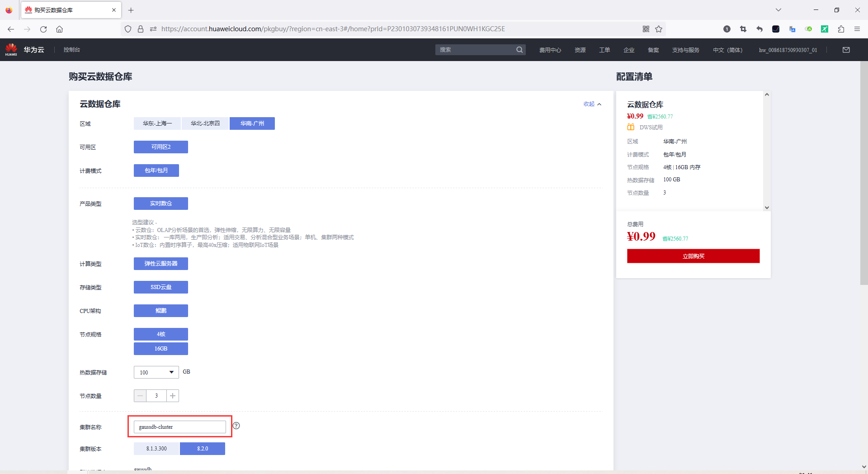Select billing mode 包年/包月
868x474 pixels.
(x=156, y=171)
